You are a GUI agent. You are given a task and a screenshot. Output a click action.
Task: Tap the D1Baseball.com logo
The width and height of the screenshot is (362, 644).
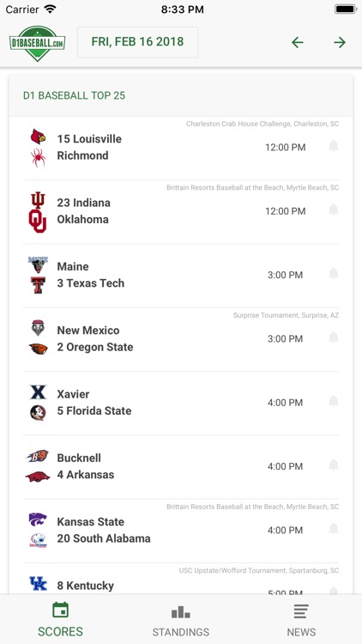click(x=38, y=43)
